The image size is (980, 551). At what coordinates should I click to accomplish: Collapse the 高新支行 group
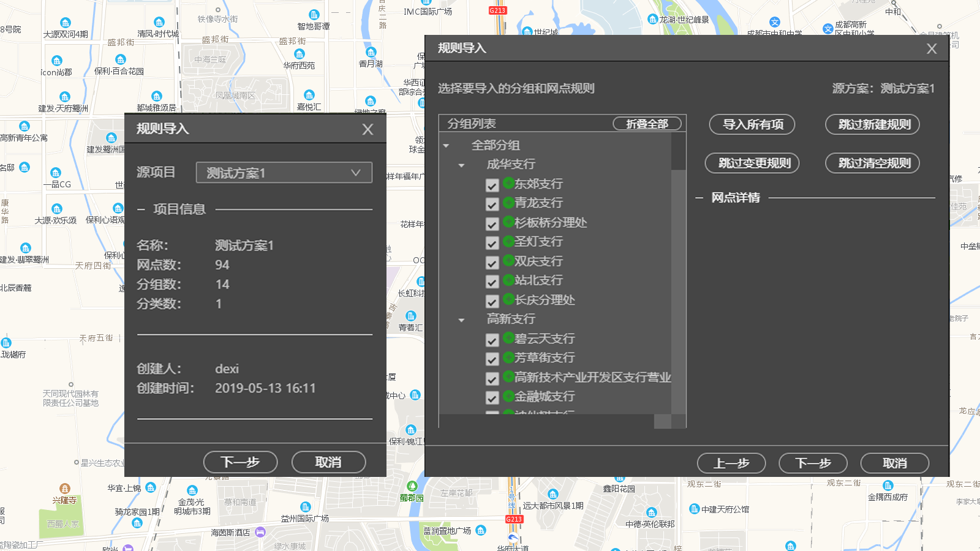[x=462, y=320]
